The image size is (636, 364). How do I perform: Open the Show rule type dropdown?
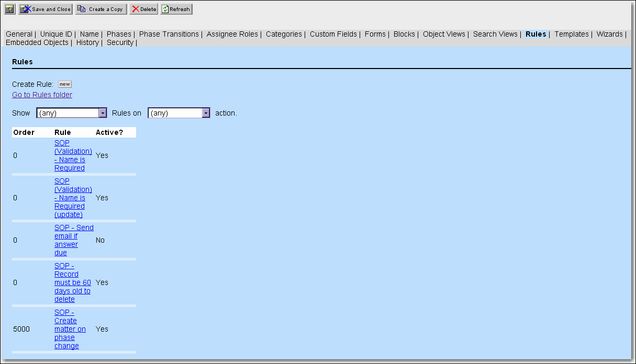[x=72, y=113]
